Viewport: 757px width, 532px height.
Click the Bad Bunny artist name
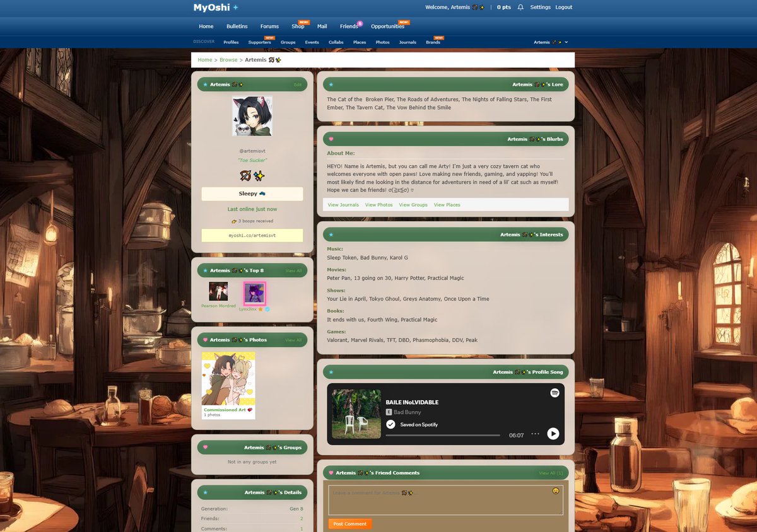point(407,412)
